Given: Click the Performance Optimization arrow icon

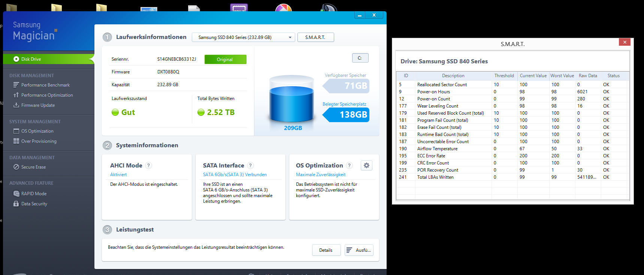Looking at the screenshot, I should 16,95.
